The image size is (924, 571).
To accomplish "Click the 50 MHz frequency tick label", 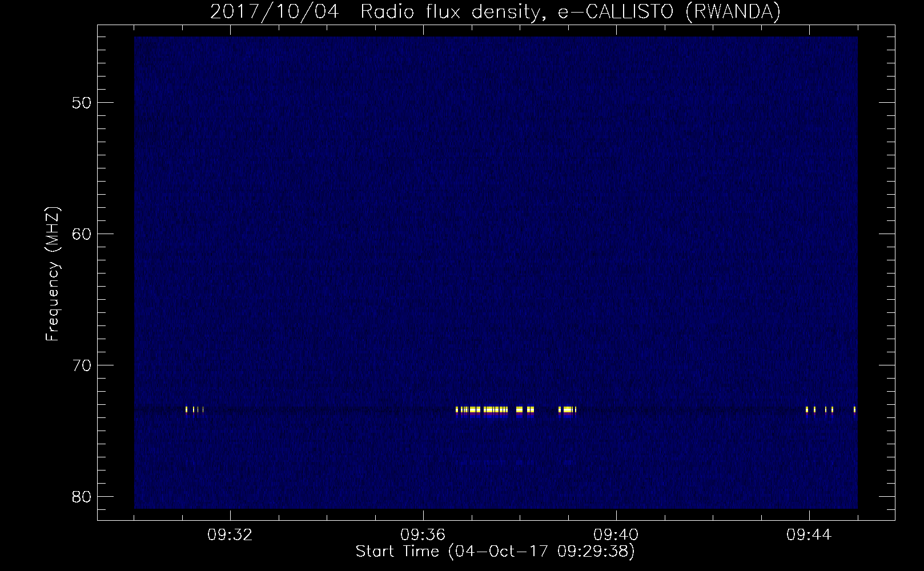I will [83, 103].
